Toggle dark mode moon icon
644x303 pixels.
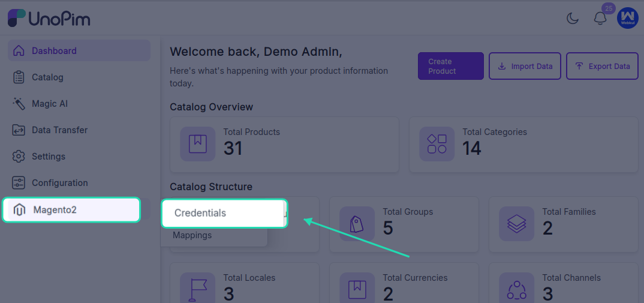pos(573,19)
